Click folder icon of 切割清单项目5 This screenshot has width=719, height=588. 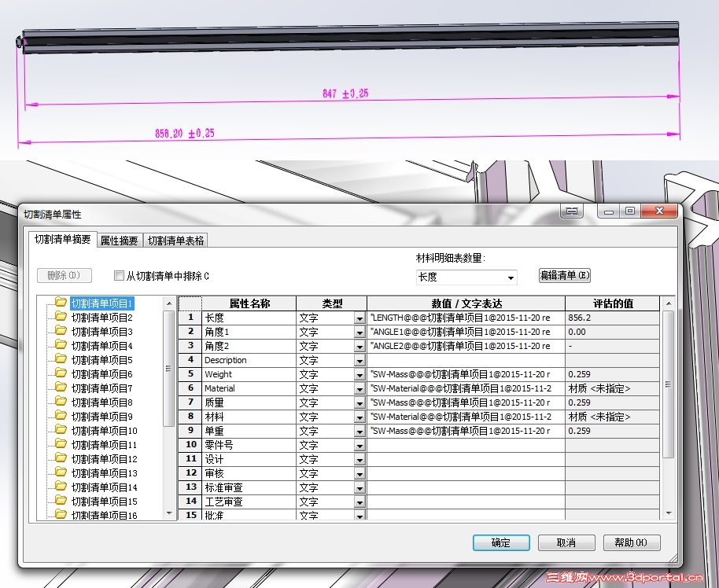point(61,358)
